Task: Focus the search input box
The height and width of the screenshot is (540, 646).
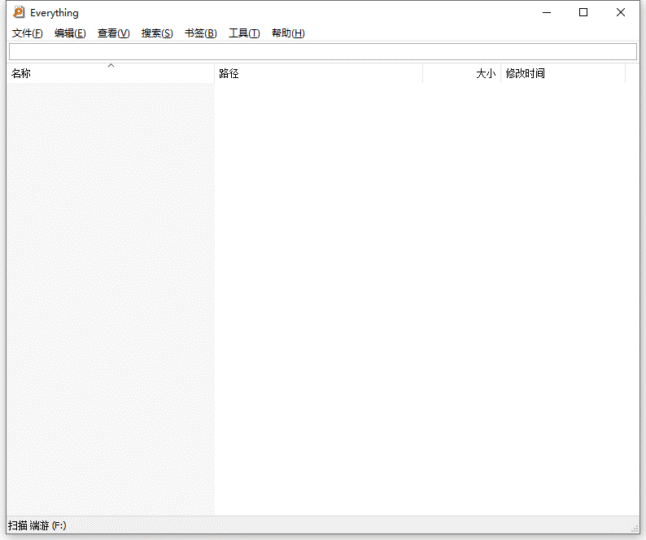Action: [322, 51]
